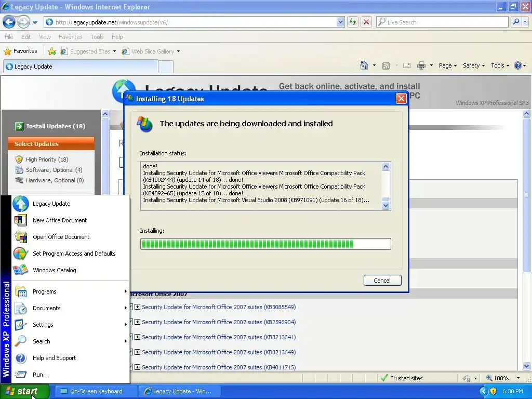Open Legacy Update from the Start menu
The height and width of the screenshot is (399, 532).
(70, 204)
